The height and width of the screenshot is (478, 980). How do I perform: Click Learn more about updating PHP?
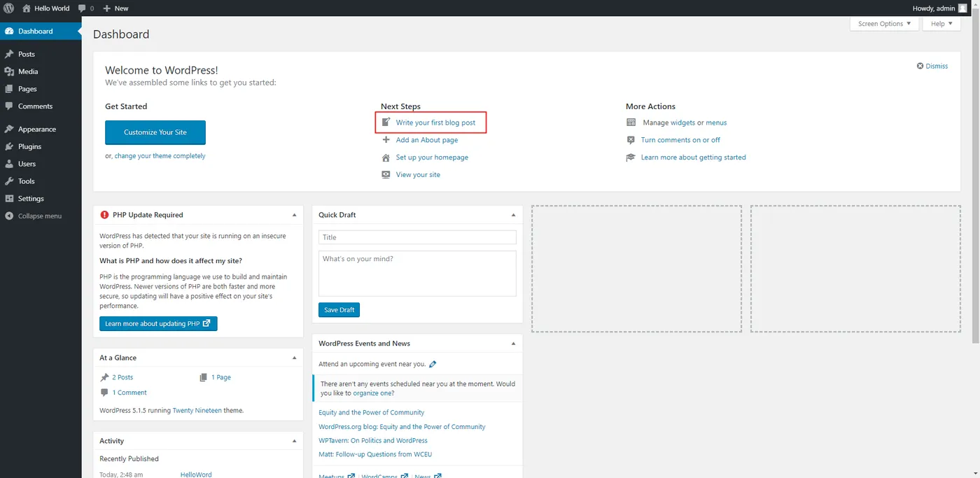click(x=158, y=324)
